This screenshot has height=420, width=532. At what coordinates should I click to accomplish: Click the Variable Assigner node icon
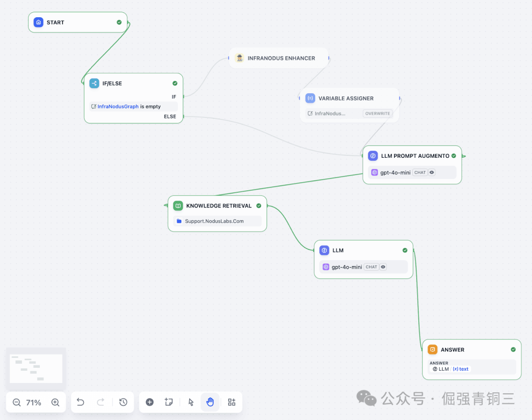310,98
